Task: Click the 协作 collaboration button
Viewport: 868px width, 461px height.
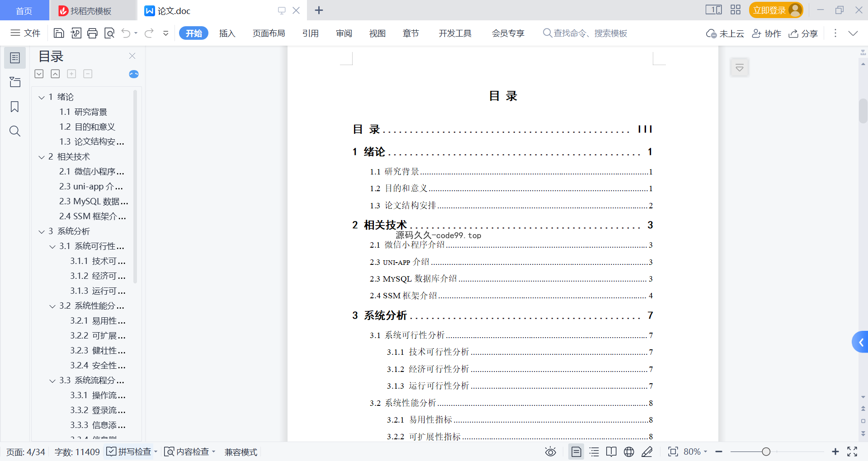Action: (x=766, y=33)
